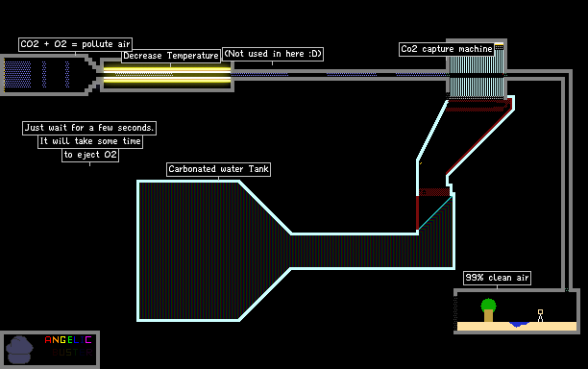Viewport: 588px width, 369px height.
Task: Click the rainbow ANGELIC logo text
Action: pos(68,340)
